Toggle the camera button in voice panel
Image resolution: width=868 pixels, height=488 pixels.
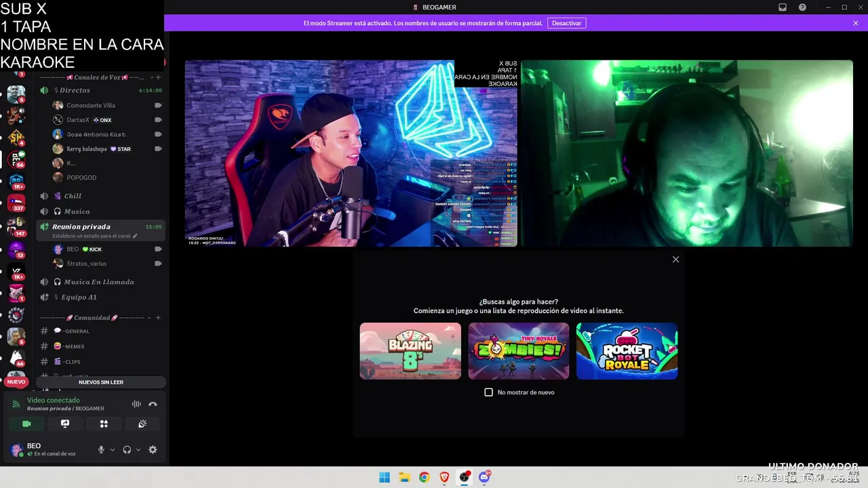tap(26, 424)
